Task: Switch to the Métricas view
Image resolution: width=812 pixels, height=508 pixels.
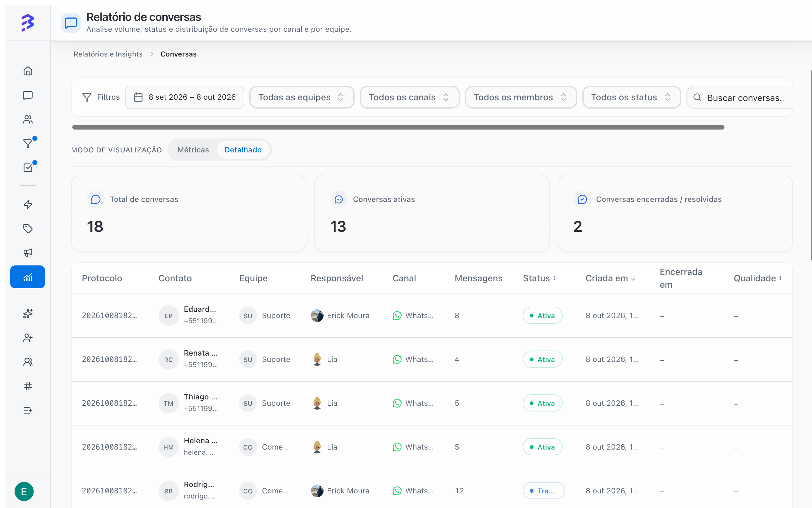Action: (193, 150)
